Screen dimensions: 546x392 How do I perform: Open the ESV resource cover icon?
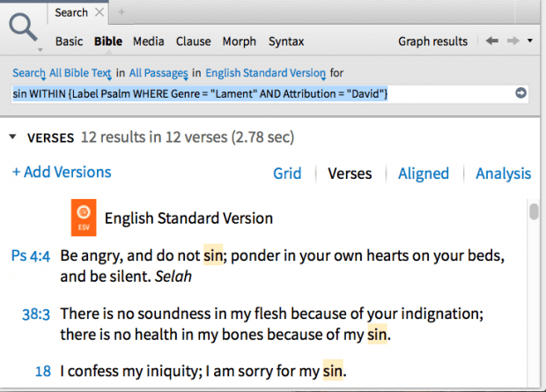pyautogui.click(x=84, y=218)
